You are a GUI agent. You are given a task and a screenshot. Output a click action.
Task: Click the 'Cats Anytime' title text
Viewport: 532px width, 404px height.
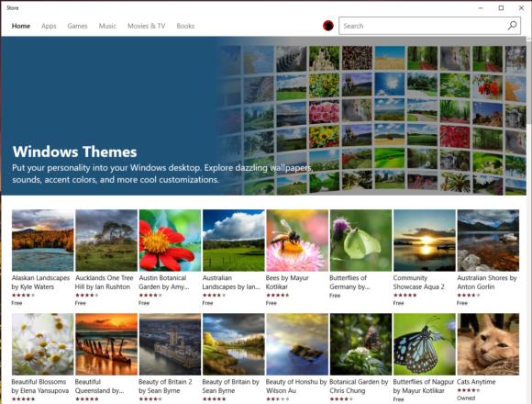[476, 382]
